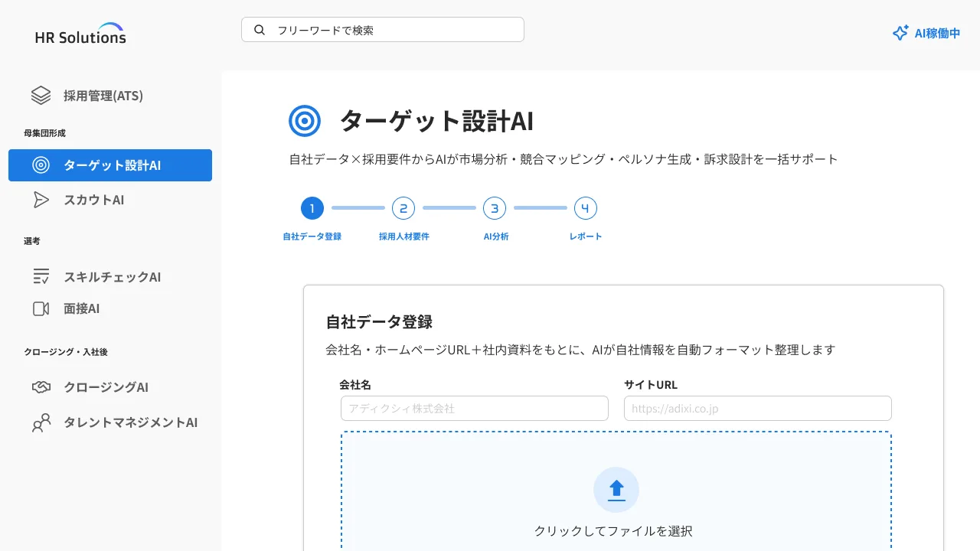Viewport: 980px width, 551px height.
Task: Open the タレントマネジメントAI text label in the sidebar
Action: (131, 422)
